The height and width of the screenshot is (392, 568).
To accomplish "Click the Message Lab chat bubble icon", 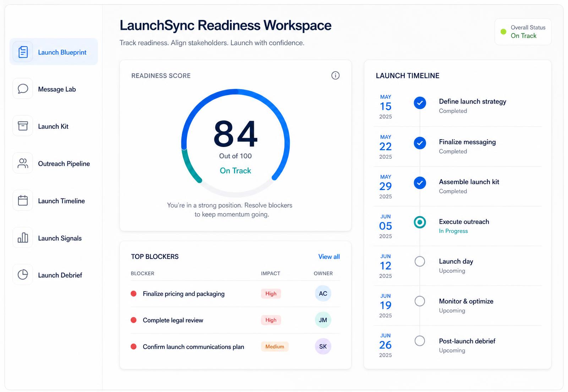I will click(x=23, y=89).
